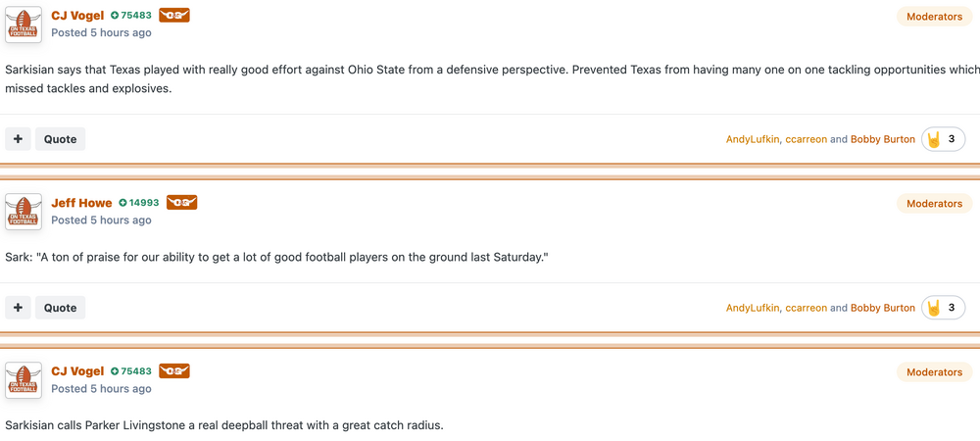This screenshot has width=980, height=441.
Task: Click reputation score 75483 on the Ohio State post
Action: coord(130,16)
